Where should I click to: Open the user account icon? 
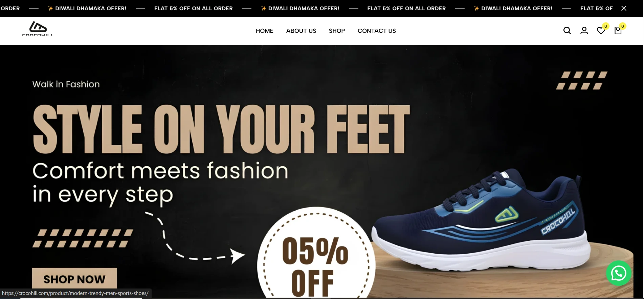(584, 31)
